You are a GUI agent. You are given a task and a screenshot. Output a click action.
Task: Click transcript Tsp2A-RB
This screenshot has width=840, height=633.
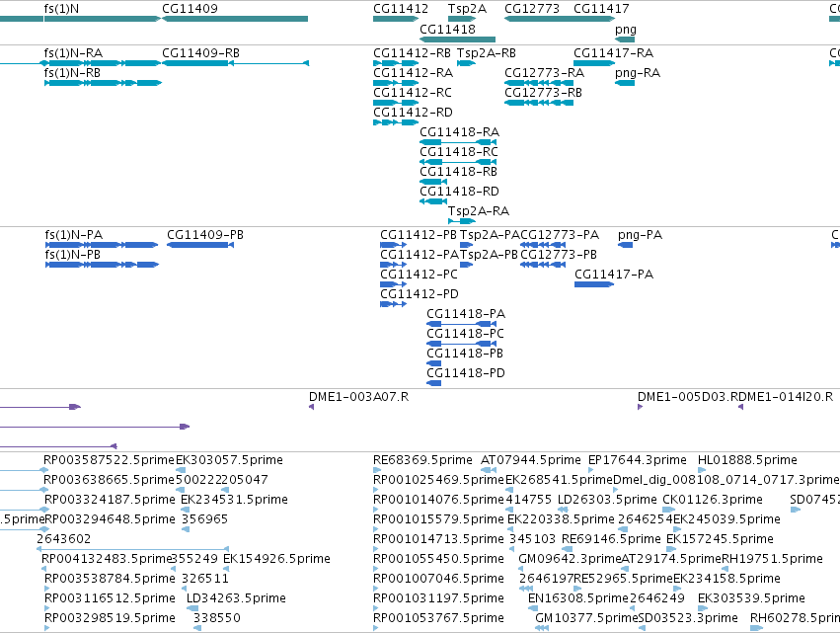[466, 63]
